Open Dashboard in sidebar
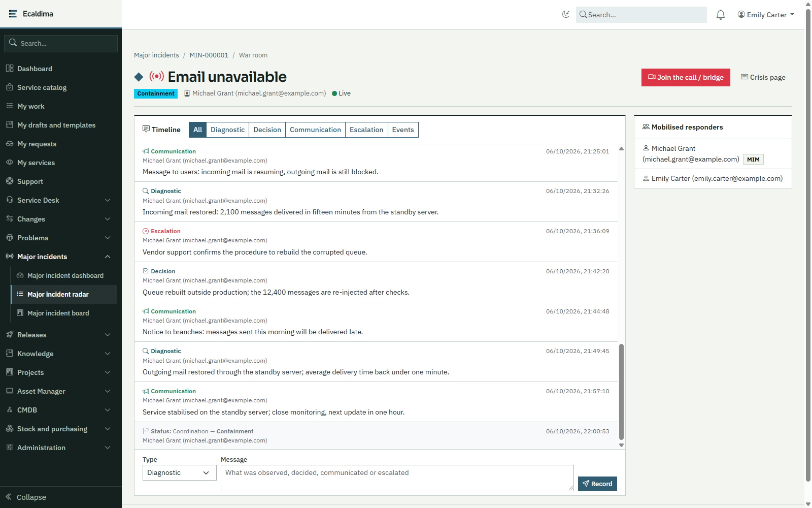The height and width of the screenshot is (508, 812). 61,69
